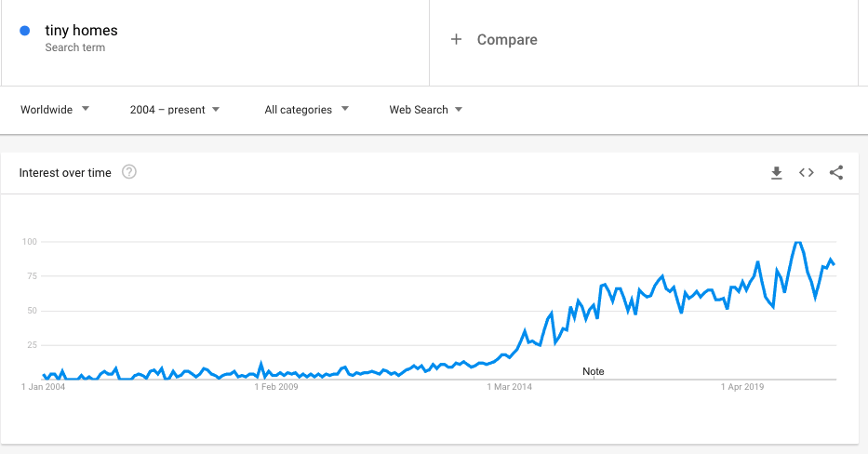Click the Interest over time heading

[65, 173]
